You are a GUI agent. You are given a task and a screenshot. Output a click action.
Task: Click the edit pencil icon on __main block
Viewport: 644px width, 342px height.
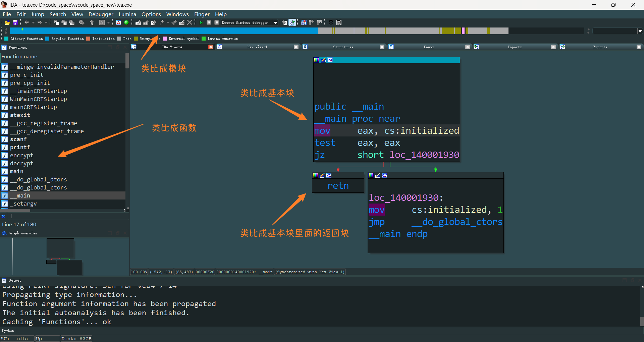323,60
